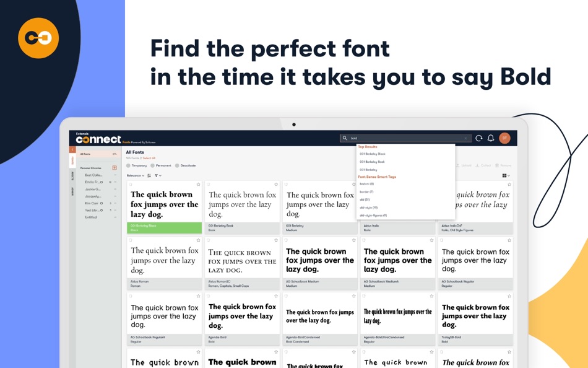This screenshot has height=368, width=588.
Task: Star the Aldus Roman font card
Action: tap(199, 240)
